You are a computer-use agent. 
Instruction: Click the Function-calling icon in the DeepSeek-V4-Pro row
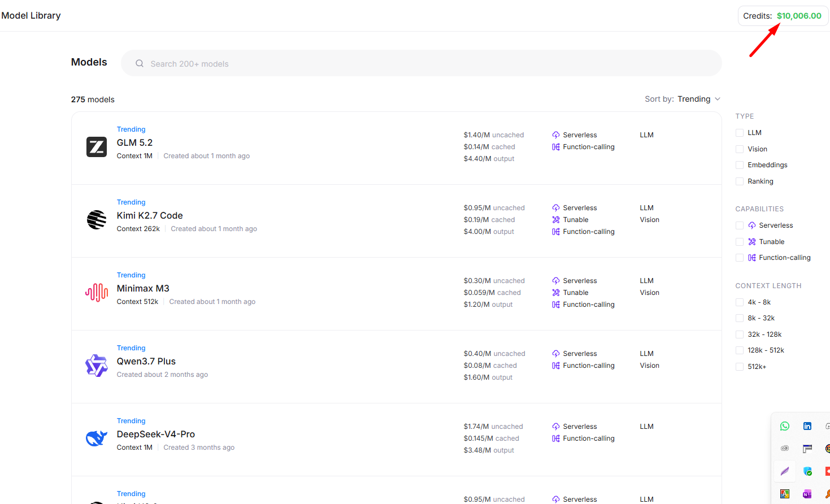pos(556,438)
